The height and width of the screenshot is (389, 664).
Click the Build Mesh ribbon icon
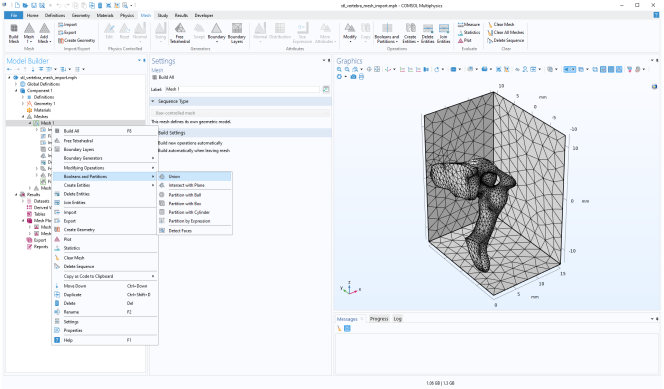click(14, 33)
